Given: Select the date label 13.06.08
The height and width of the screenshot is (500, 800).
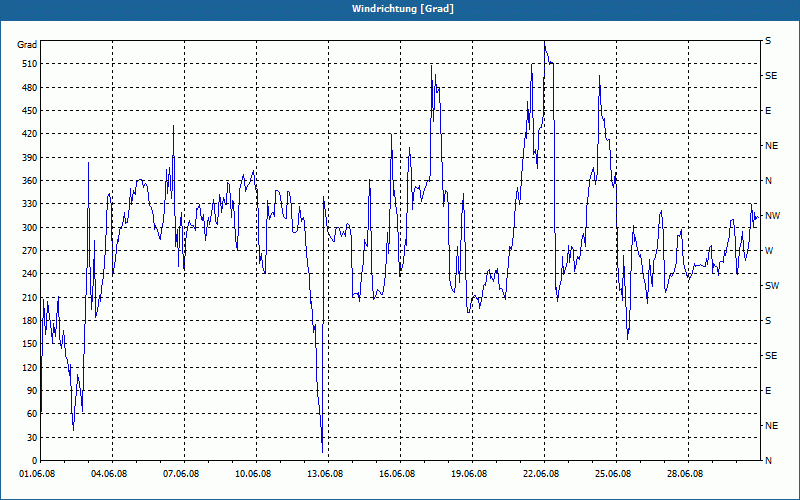Looking at the screenshot, I should click(325, 474).
